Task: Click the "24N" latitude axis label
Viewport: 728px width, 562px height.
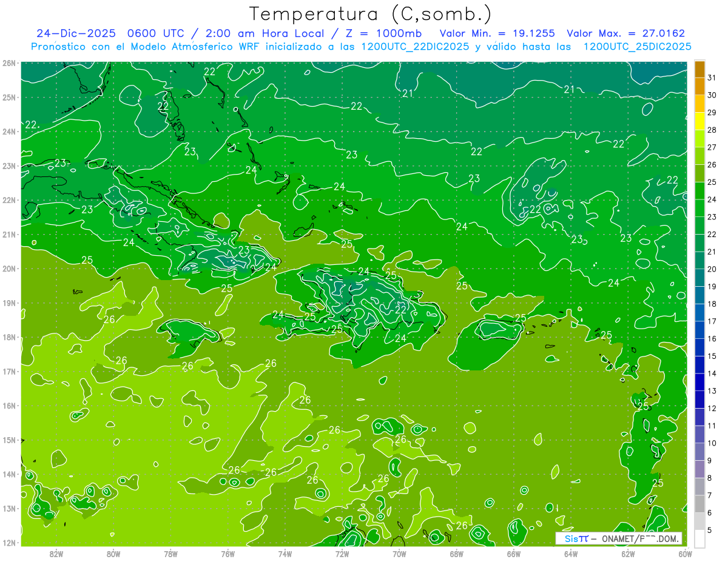Action: coord(8,132)
